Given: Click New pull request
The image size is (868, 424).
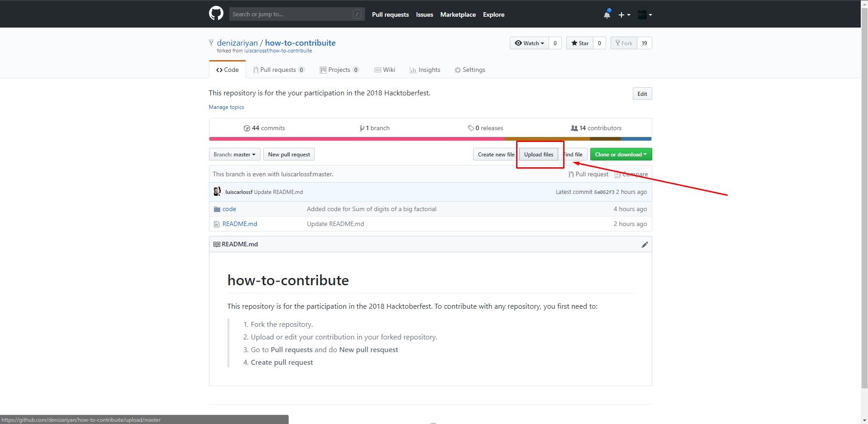Looking at the screenshot, I should tap(289, 154).
